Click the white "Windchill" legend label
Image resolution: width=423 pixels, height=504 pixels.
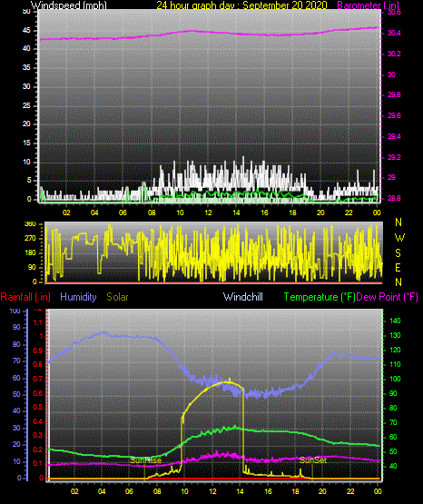(x=243, y=297)
